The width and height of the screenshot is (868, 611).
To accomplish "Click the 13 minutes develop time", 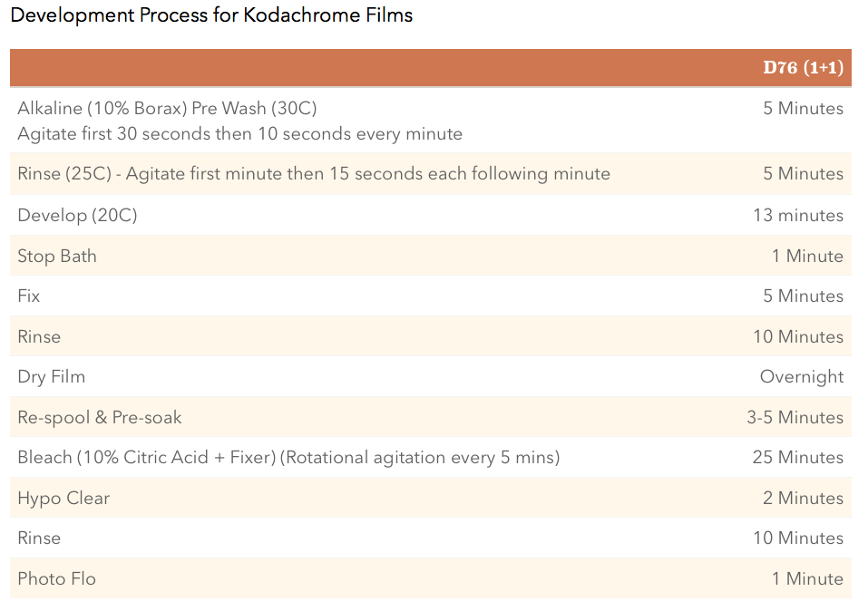I will pos(798,216).
